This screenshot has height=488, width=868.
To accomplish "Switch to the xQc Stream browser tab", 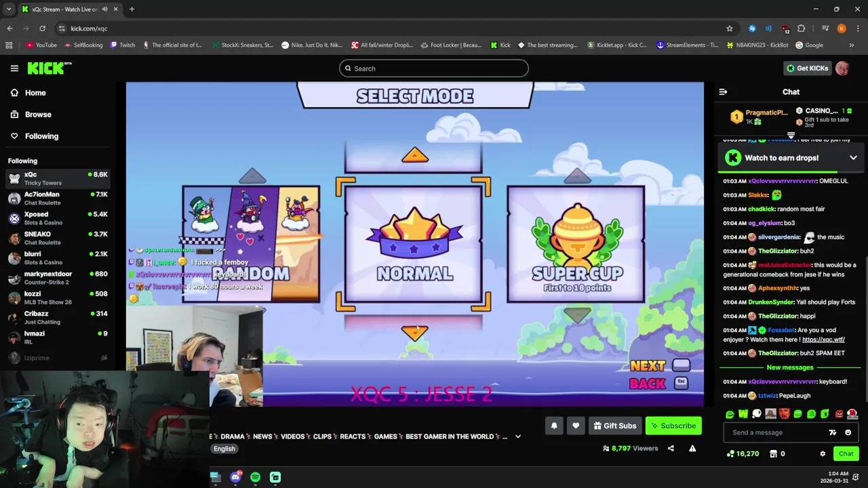I will point(70,9).
